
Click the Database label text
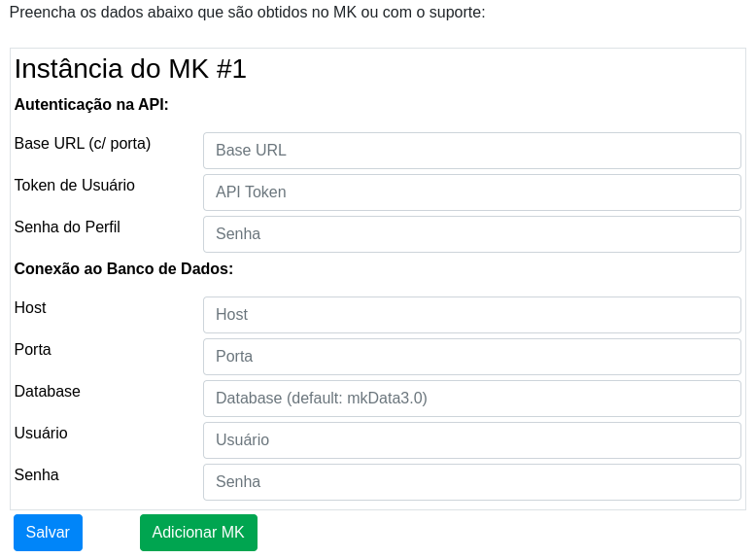click(x=48, y=391)
